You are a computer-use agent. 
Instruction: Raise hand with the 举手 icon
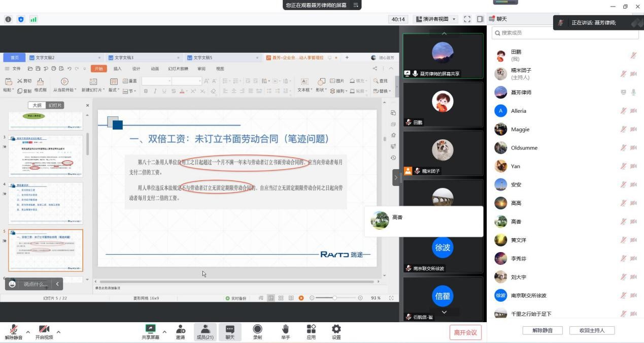pos(286,329)
